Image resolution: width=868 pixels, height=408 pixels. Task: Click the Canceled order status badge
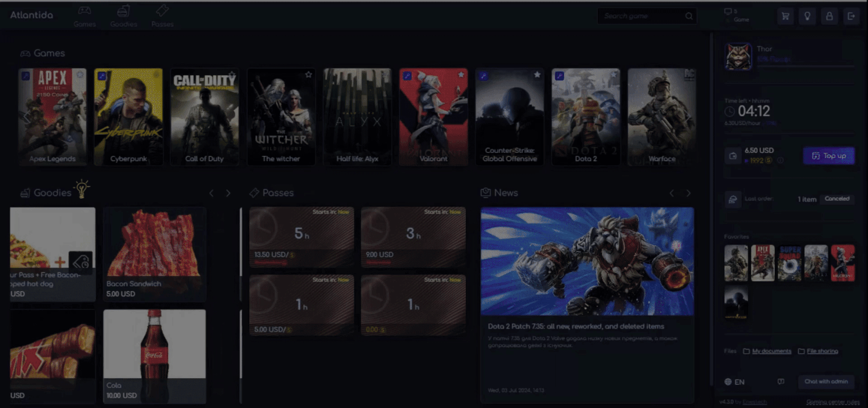837,199
